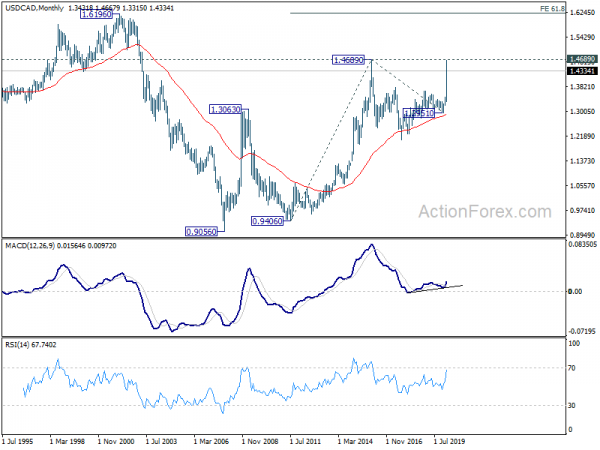Select the 1 Mar 2014 date label
This screenshot has height=450, width=600.
pos(355,442)
